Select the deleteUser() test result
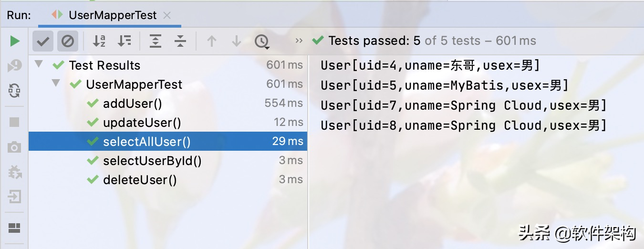 (139, 180)
